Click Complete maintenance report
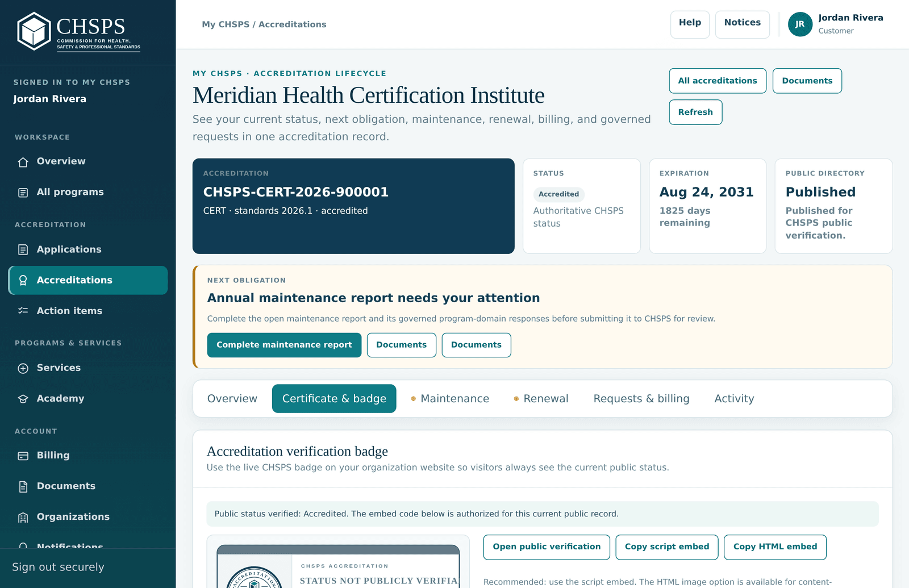 284,345
